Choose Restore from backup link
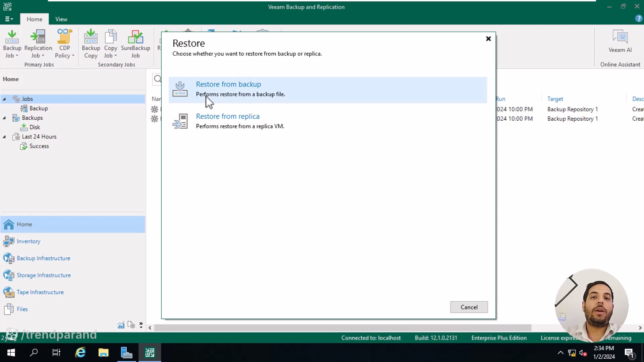Image resolution: width=644 pixels, height=362 pixels. pos(228,84)
